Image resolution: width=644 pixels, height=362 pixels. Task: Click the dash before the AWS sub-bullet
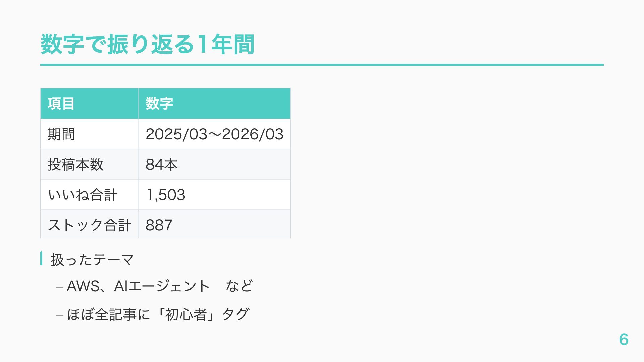(60, 287)
